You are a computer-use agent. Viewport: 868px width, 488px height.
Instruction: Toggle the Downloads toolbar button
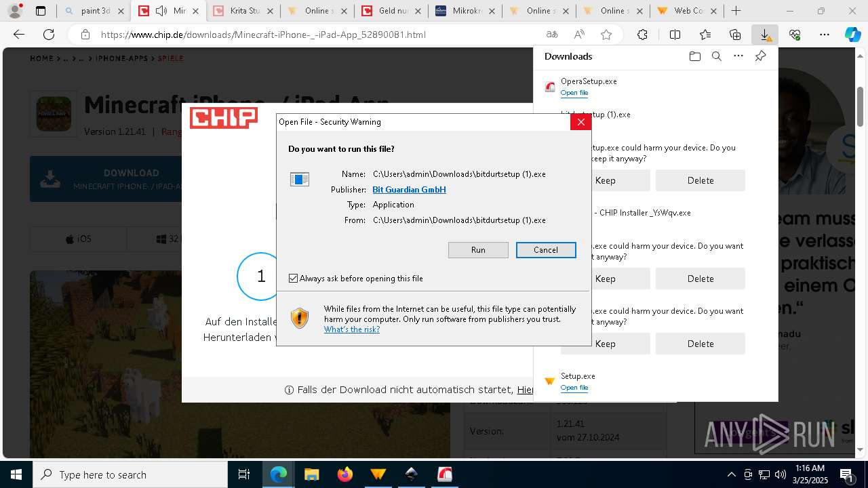coord(765,35)
